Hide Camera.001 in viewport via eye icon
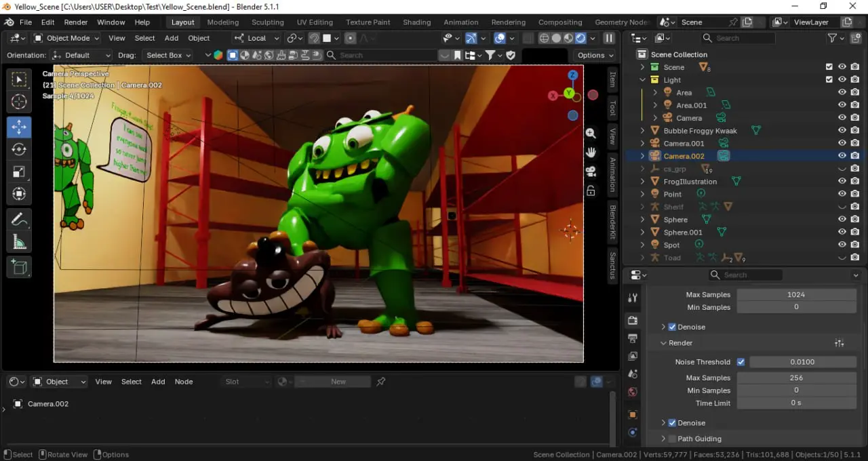The image size is (868, 461). (x=842, y=143)
